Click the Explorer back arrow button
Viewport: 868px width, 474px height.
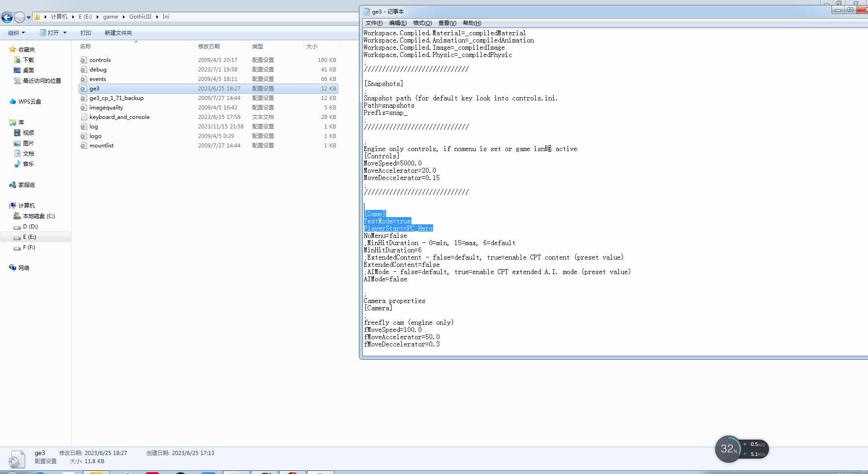pos(7,17)
